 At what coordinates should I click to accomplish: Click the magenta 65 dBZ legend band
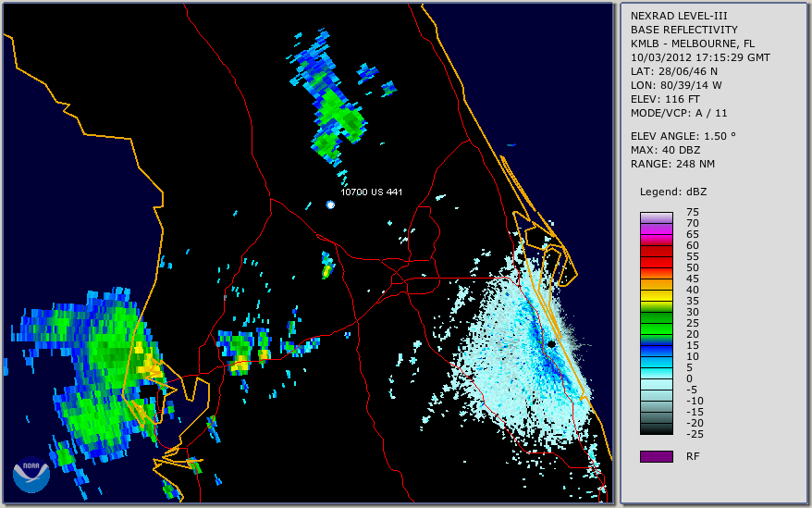tap(656, 229)
